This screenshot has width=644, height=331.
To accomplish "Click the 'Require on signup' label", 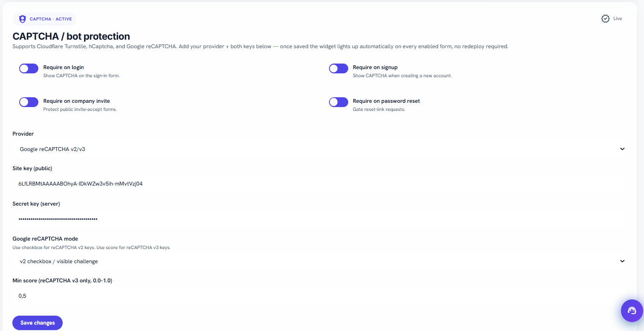I will click(375, 67).
